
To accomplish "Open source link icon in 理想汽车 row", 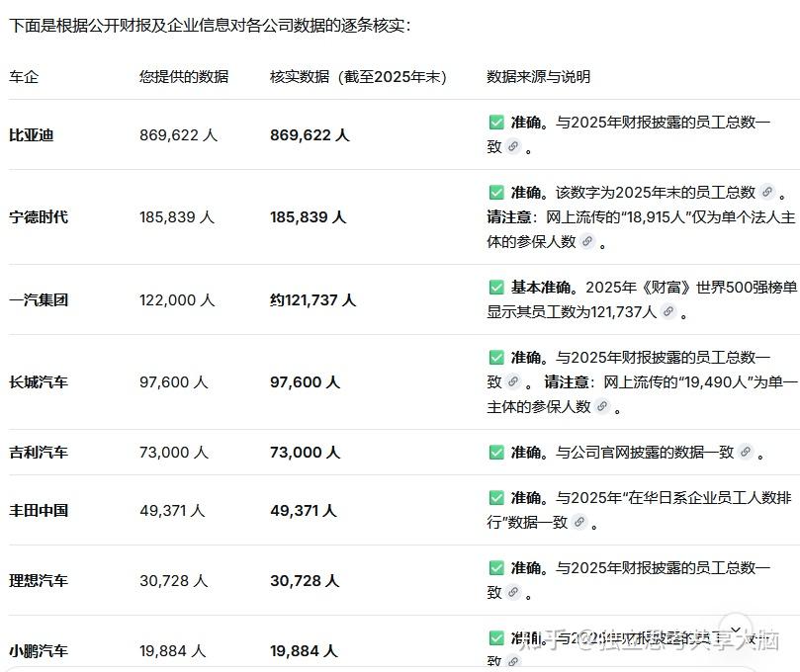I will tap(513, 593).
